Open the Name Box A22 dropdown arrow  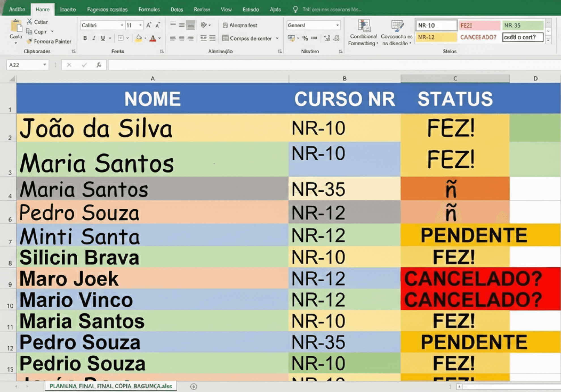click(44, 65)
